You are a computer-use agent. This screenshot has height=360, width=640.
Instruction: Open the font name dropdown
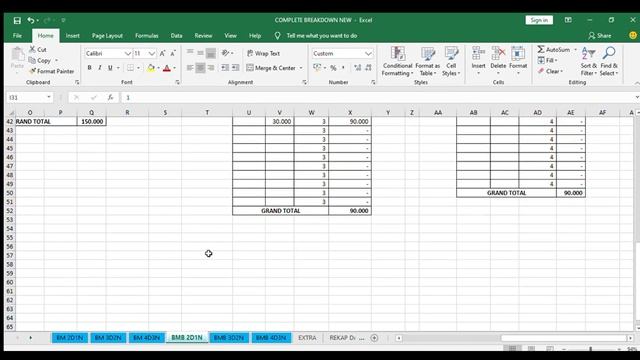pos(127,53)
